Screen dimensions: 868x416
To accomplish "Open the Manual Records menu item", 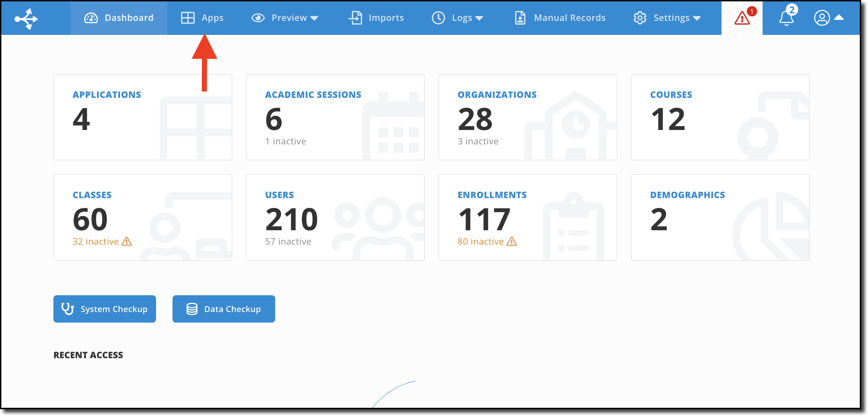I will point(560,18).
